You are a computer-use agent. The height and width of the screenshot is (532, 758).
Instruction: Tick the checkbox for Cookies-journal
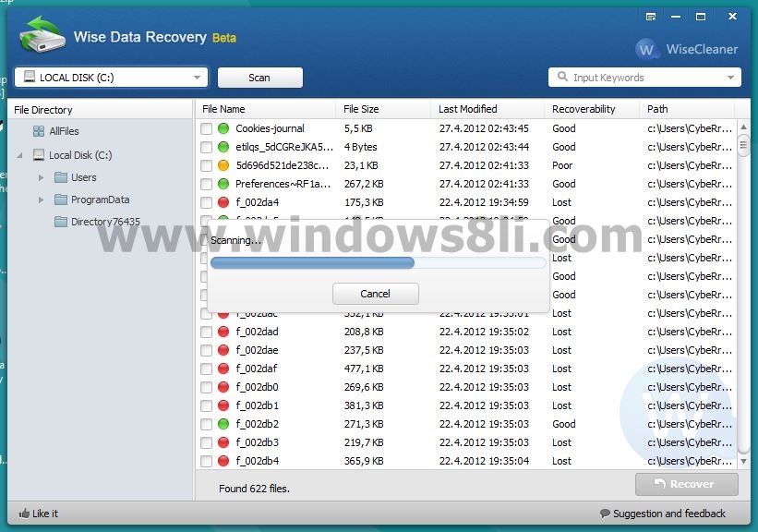click(207, 128)
